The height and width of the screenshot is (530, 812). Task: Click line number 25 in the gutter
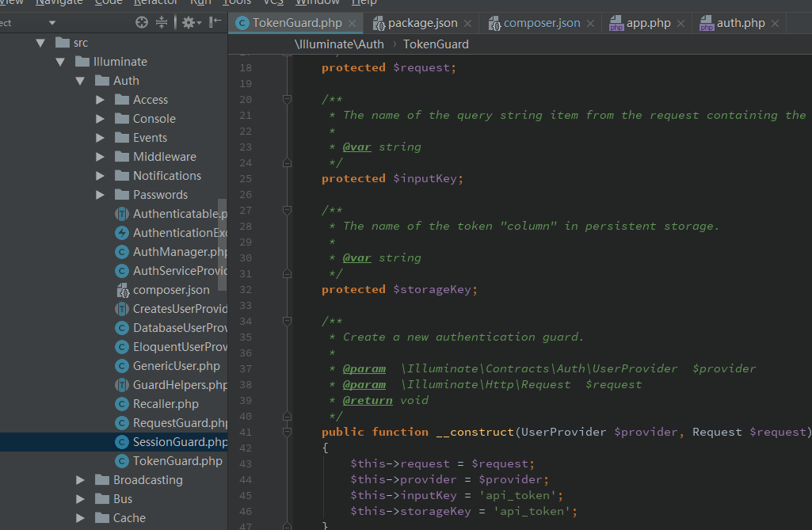(x=246, y=179)
